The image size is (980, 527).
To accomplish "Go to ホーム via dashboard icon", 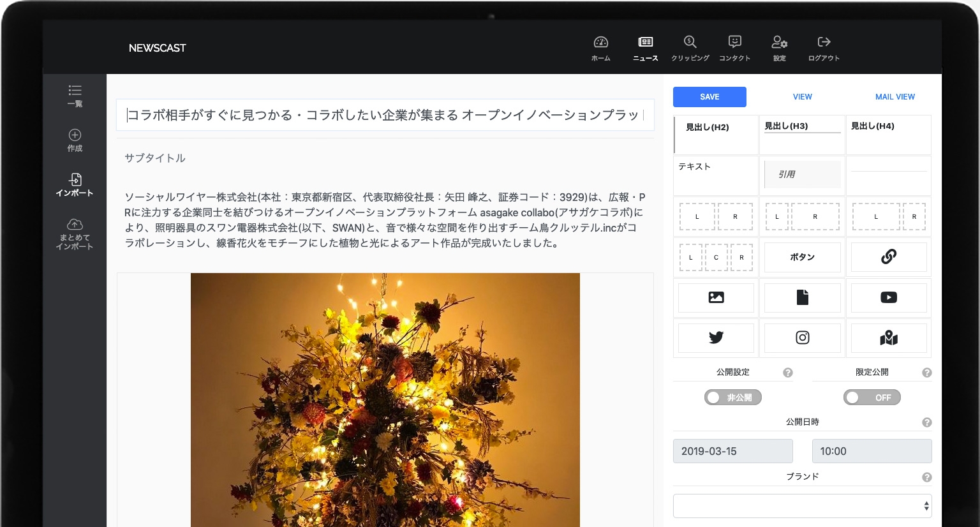I will pyautogui.click(x=600, y=48).
